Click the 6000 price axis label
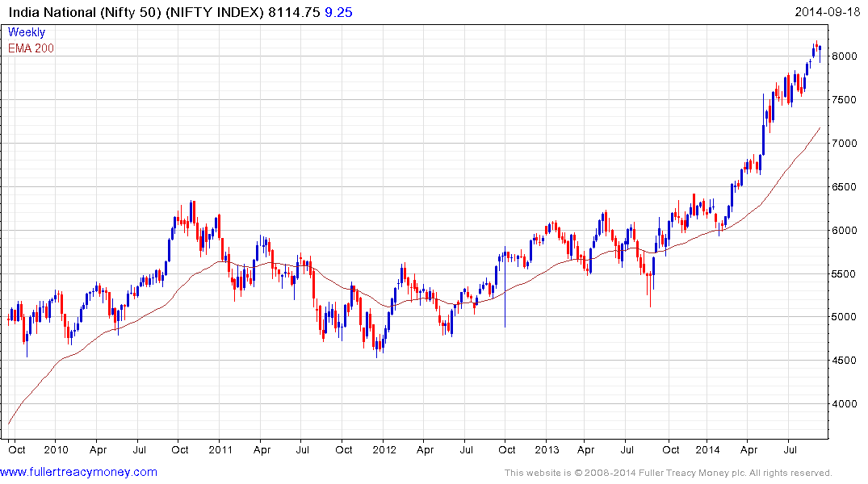 (x=845, y=230)
